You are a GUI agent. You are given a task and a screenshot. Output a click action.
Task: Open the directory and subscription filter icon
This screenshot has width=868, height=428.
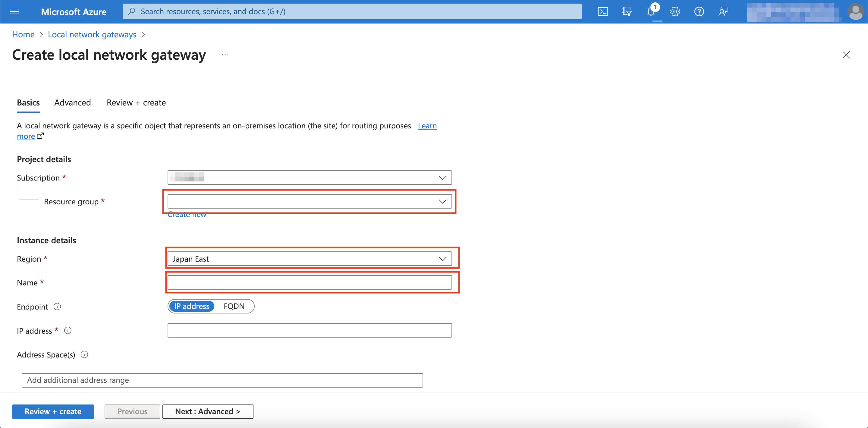point(627,11)
